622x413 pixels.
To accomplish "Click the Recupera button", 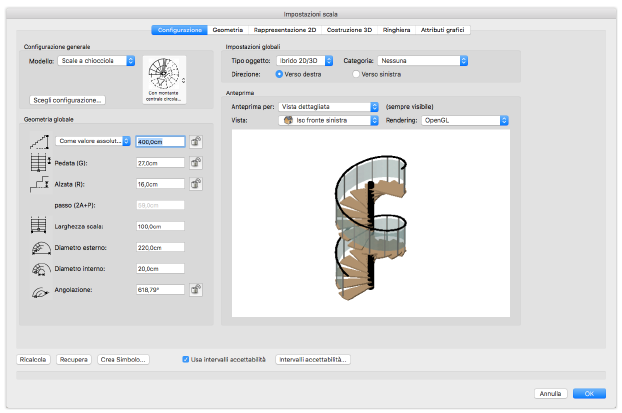I will coord(74,359).
